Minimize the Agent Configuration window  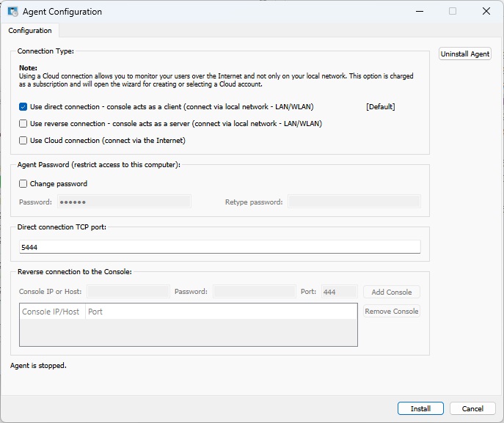[x=419, y=12]
